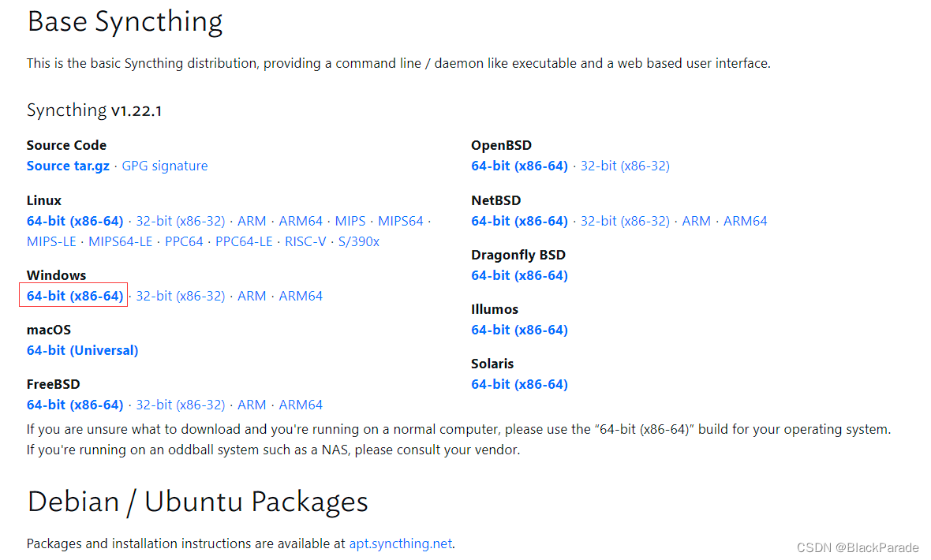
Task: Download FreeBSD 32-bit (x86-32) build
Action: (x=181, y=405)
